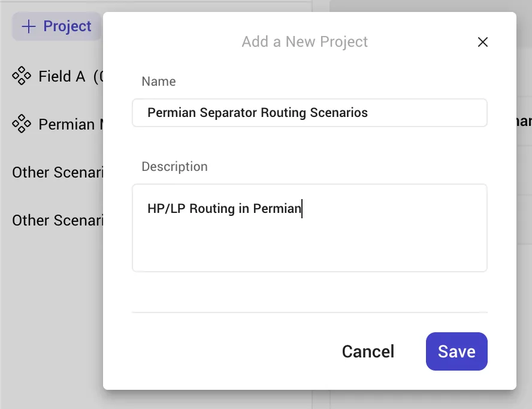Click the Name field with Permian Separator text
The width and height of the screenshot is (532, 409).
pos(309,113)
